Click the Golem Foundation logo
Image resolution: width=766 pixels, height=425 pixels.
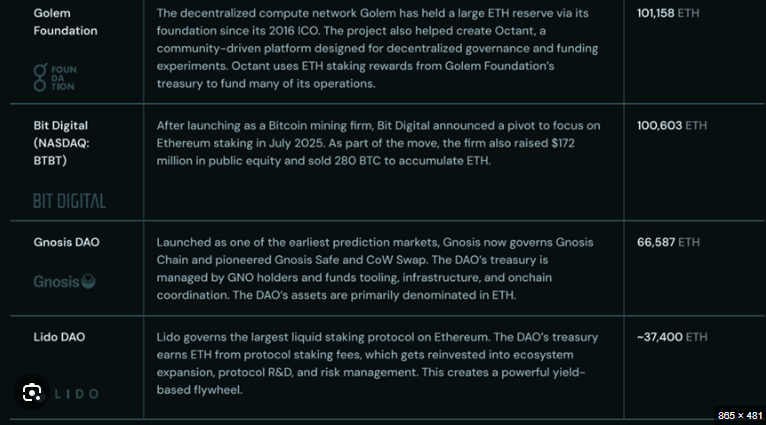coord(55,77)
